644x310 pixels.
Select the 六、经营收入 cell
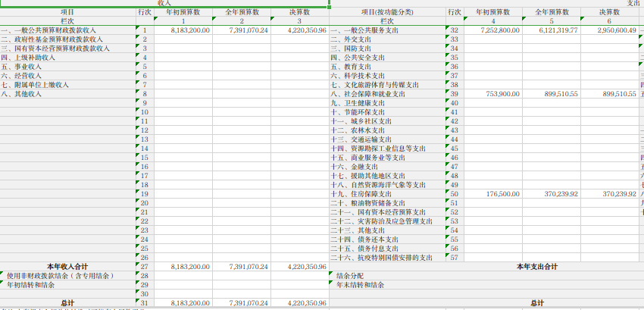pyautogui.click(x=67, y=76)
